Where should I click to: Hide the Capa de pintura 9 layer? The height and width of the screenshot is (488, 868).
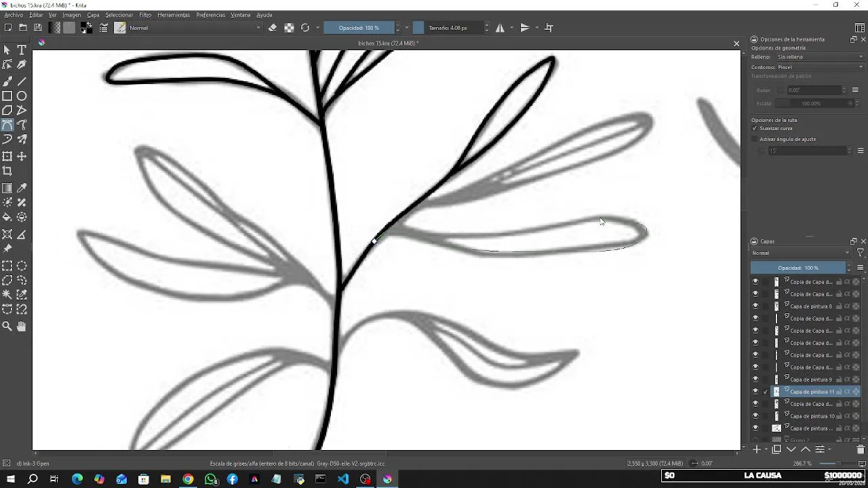point(755,380)
